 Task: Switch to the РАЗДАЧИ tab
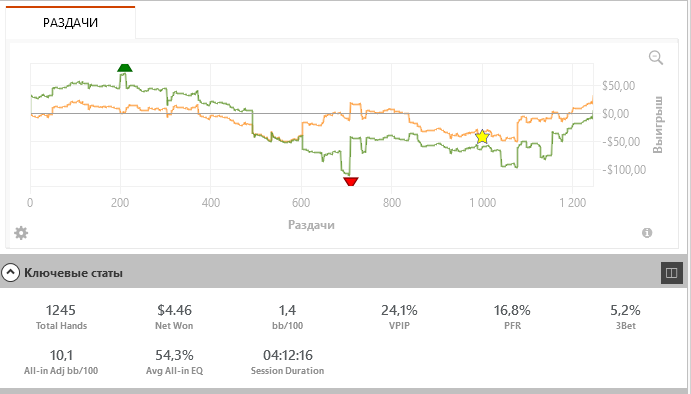pos(70,22)
